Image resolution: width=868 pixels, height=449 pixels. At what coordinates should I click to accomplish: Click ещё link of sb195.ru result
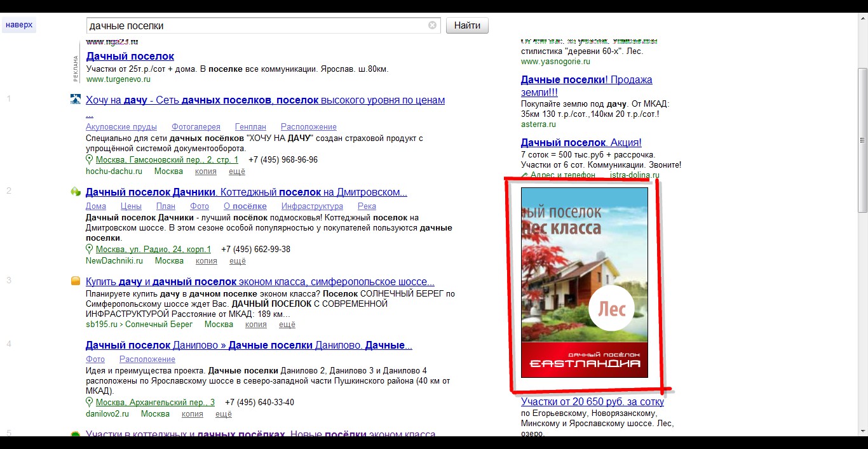(x=287, y=325)
